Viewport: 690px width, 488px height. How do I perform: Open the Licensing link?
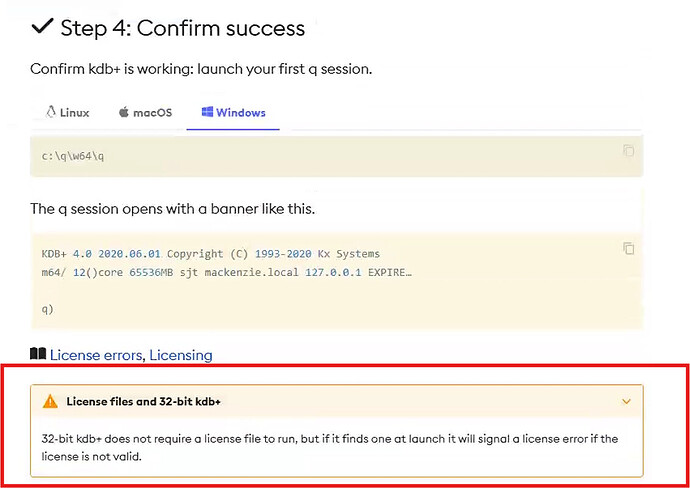(181, 355)
